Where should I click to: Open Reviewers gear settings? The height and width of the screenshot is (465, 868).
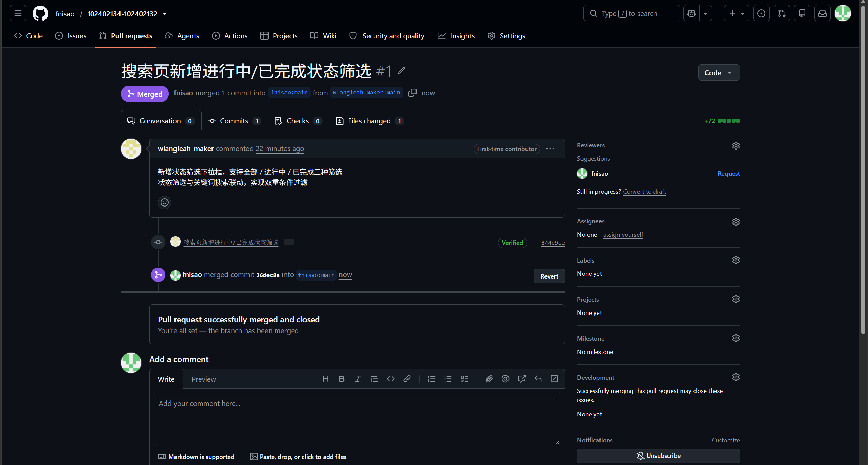pyautogui.click(x=736, y=146)
